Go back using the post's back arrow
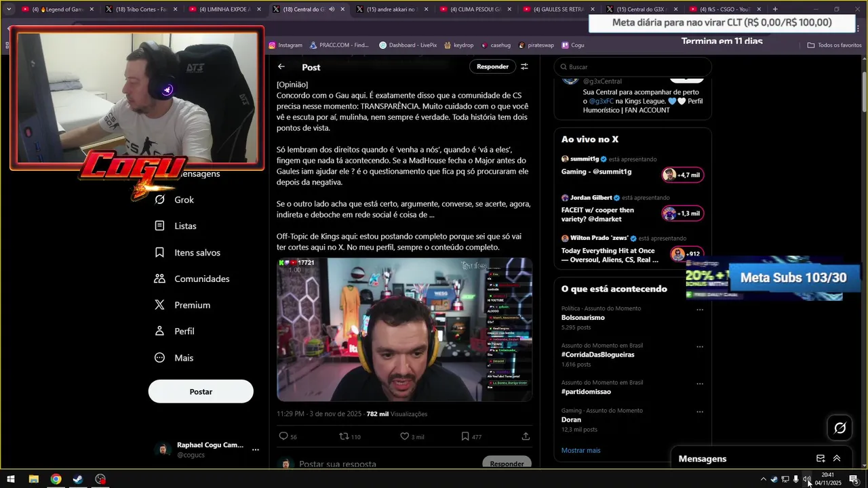The height and width of the screenshot is (488, 868). pyautogui.click(x=281, y=66)
